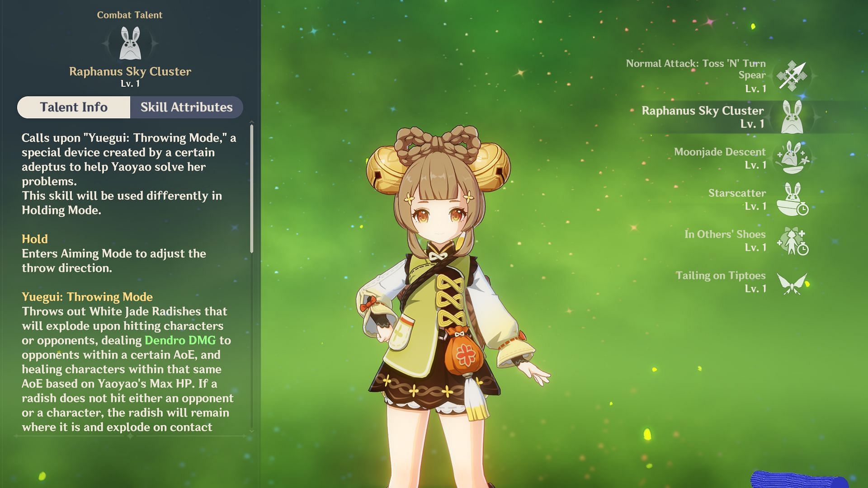The image size is (868, 488).
Task: Open the In Others' Shoes icon
Action: [792, 240]
